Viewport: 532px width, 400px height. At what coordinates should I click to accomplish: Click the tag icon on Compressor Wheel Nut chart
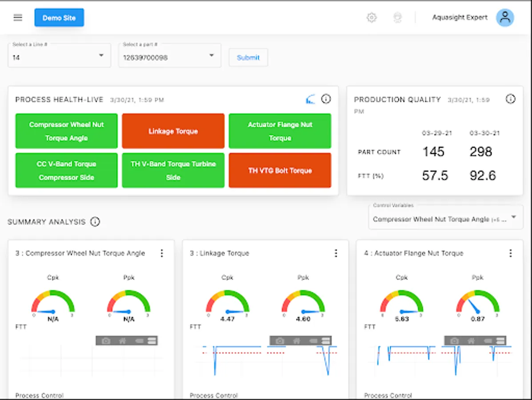pyautogui.click(x=139, y=340)
